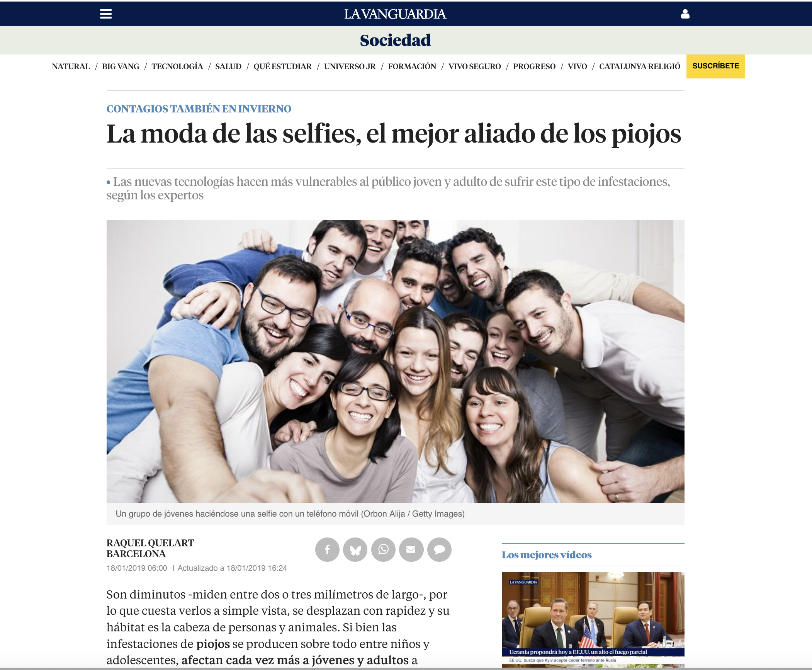This screenshot has height=670, width=812.
Task: Select the Tecnología menu item
Action: click(x=177, y=66)
